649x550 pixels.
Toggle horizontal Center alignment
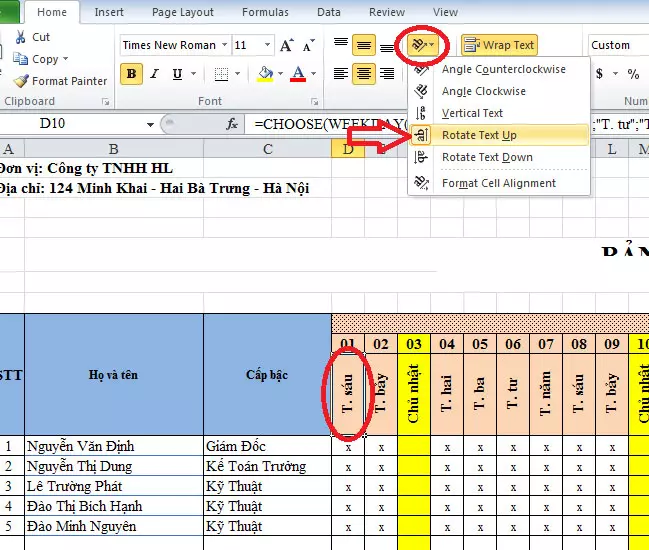tap(364, 74)
